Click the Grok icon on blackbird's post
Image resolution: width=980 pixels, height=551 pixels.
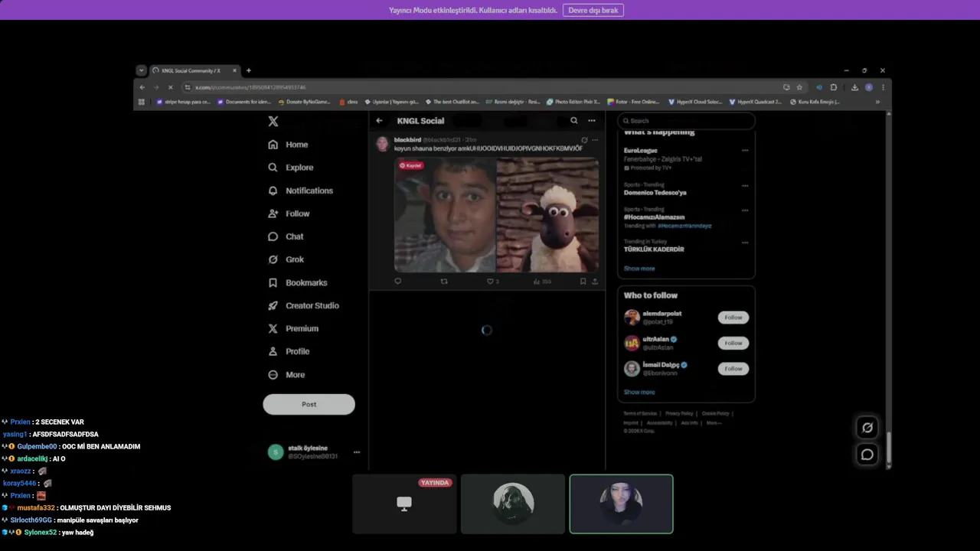584,140
